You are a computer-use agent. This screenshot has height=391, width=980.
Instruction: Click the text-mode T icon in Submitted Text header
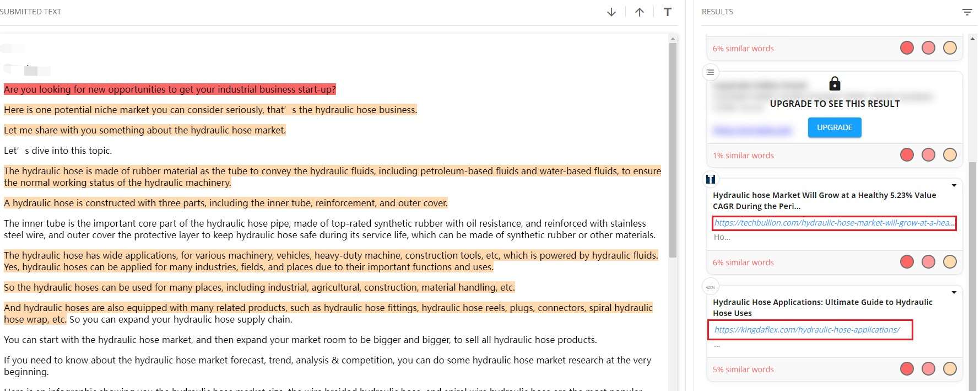(667, 12)
